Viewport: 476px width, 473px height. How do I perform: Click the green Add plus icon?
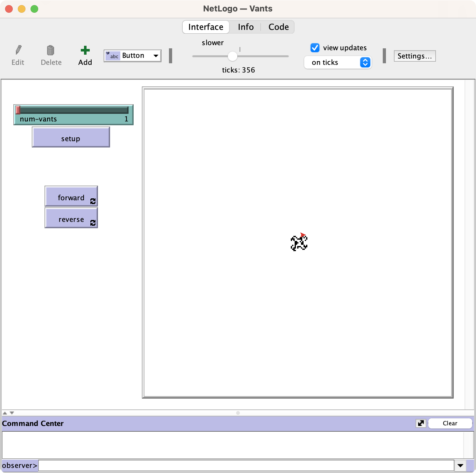click(x=85, y=50)
